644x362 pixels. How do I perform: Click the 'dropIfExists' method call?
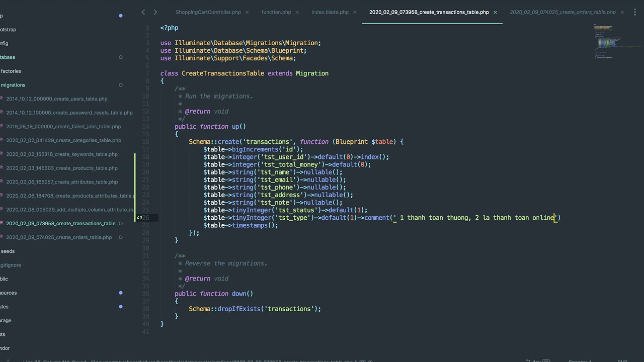point(239,309)
